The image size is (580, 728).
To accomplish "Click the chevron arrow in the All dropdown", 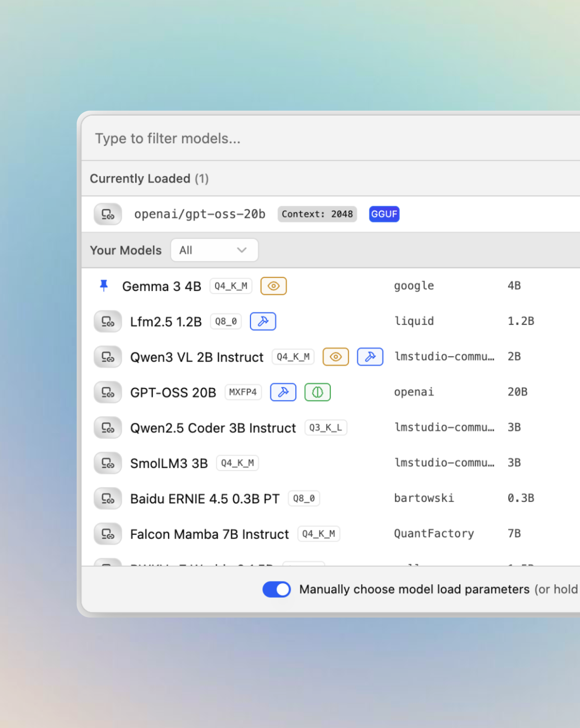I will (x=241, y=250).
